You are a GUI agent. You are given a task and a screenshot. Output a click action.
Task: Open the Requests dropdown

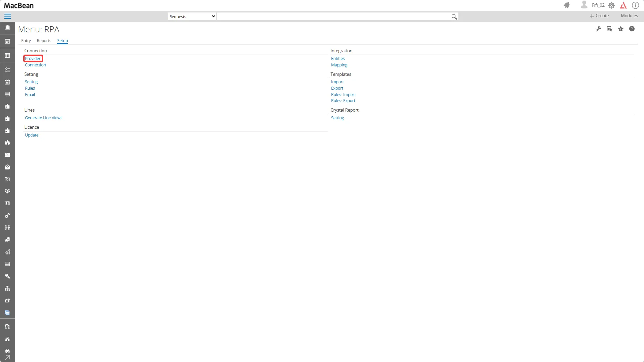point(191,16)
